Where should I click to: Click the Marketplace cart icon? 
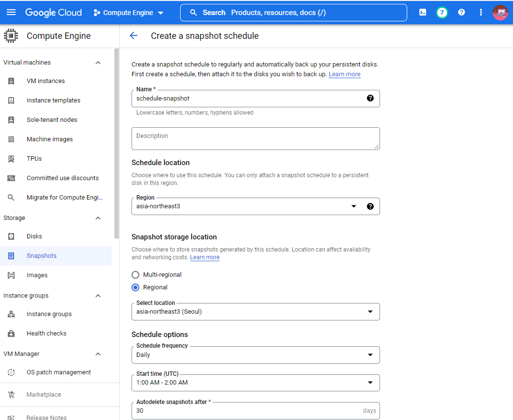pyautogui.click(x=11, y=395)
